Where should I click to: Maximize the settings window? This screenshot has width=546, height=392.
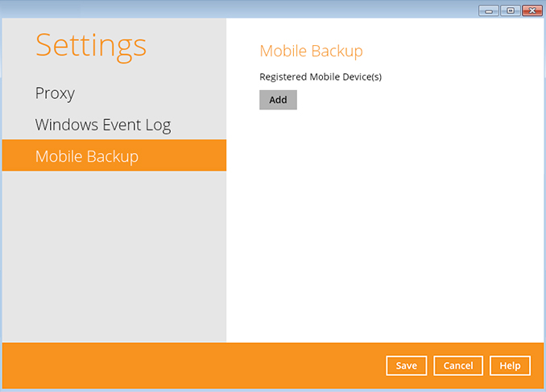510,10
